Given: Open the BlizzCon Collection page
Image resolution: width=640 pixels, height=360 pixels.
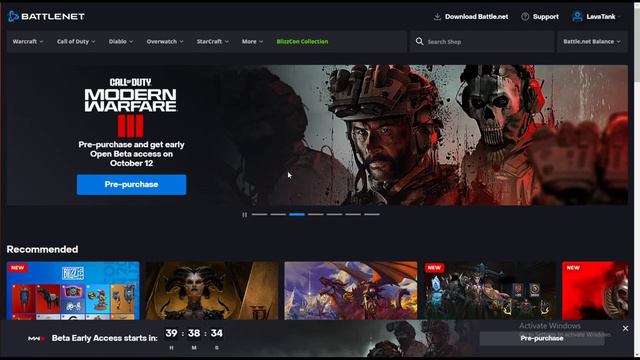Looking at the screenshot, I should click(302, 41).
